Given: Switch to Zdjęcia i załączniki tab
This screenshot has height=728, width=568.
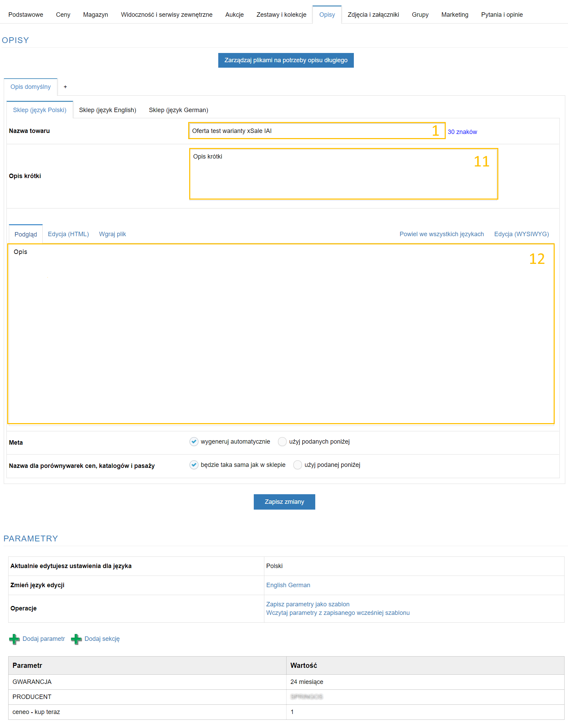Looking at the screenshot, I should 373,15.
